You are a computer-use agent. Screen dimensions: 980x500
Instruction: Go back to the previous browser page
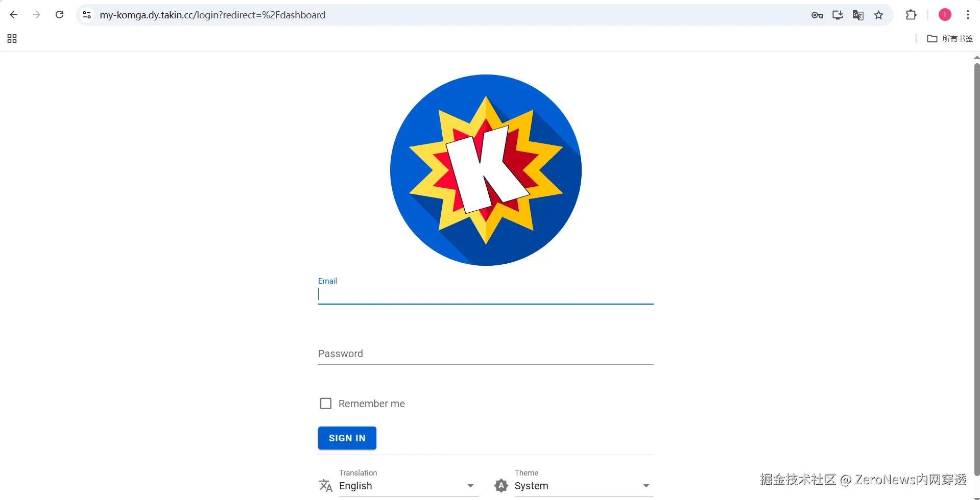pos(14,15)
